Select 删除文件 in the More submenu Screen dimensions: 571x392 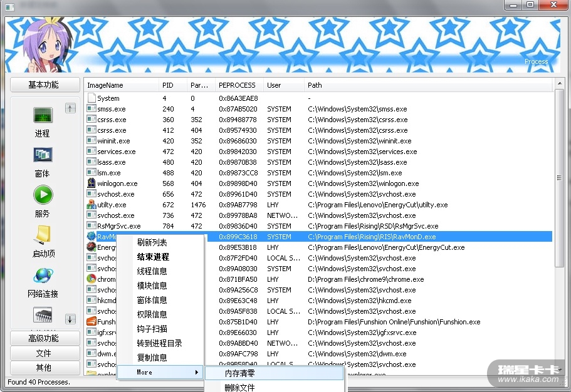point(274,387)
